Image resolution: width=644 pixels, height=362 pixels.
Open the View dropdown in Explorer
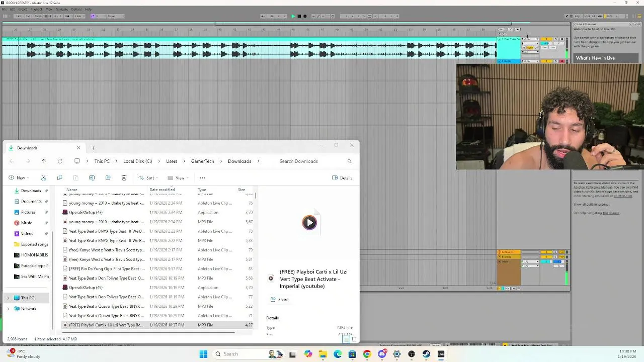click(178, 177)
